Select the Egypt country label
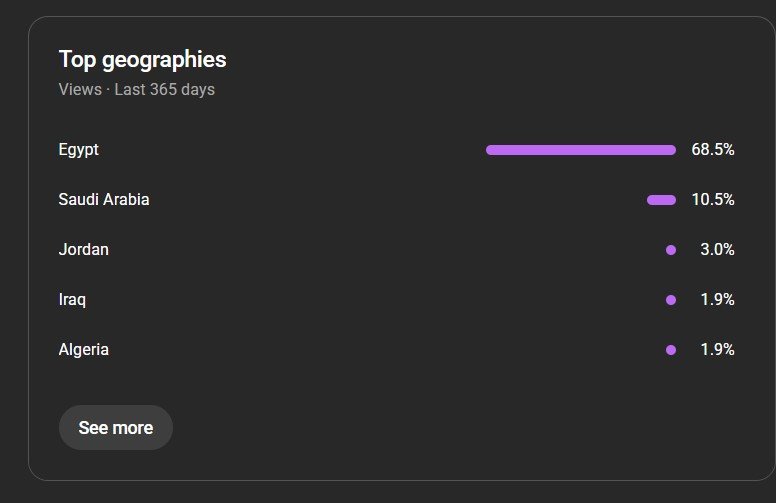 pyautogui.click(x=79, y=150)
